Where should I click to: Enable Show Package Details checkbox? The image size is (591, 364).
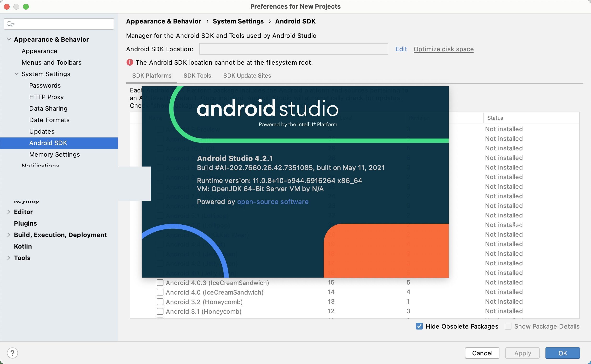click(507, 326)
